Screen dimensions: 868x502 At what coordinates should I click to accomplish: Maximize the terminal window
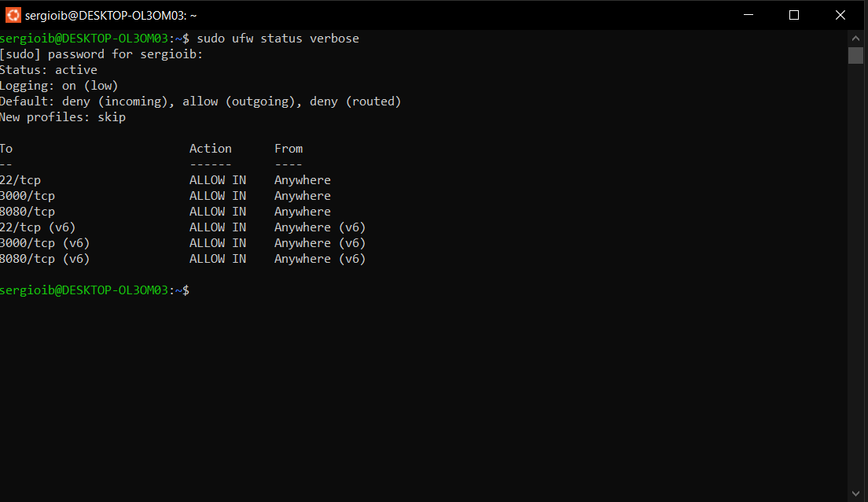coord(794,15)
